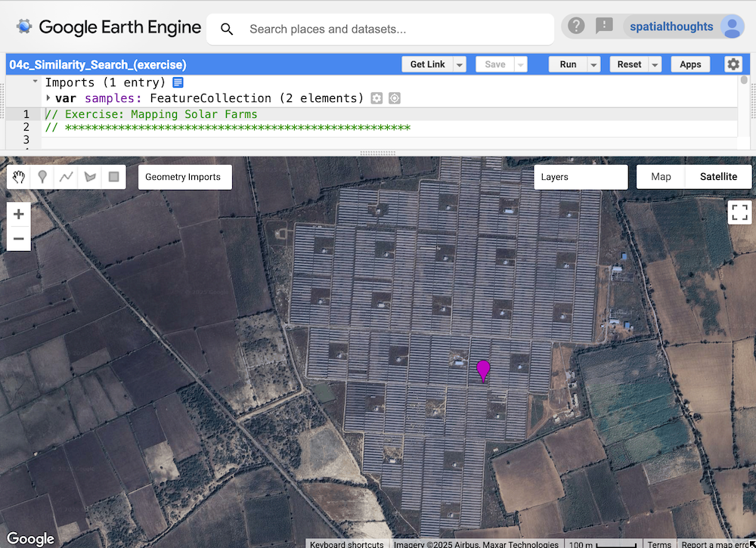
Task: Select the add marker tool
Action: 43,177
